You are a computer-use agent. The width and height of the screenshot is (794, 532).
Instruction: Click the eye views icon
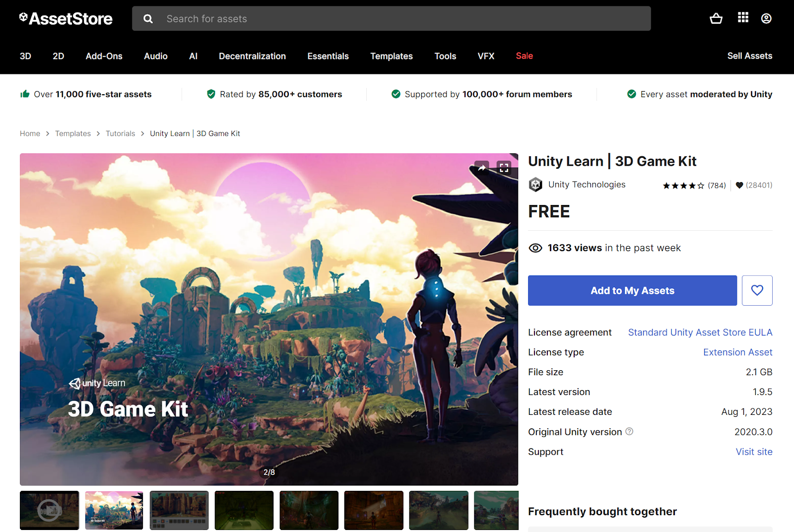[535, 248]
